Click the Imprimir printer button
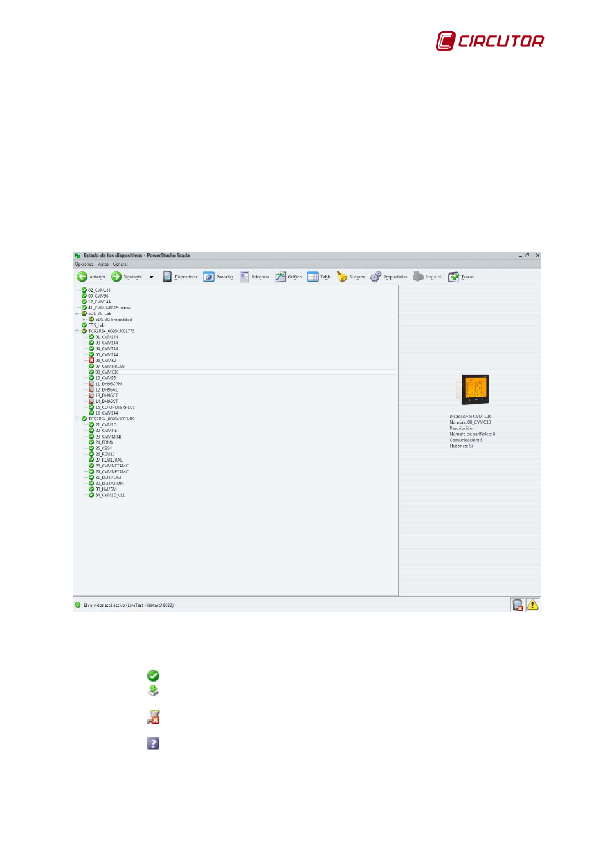614x868 pixels. (428, 277)
